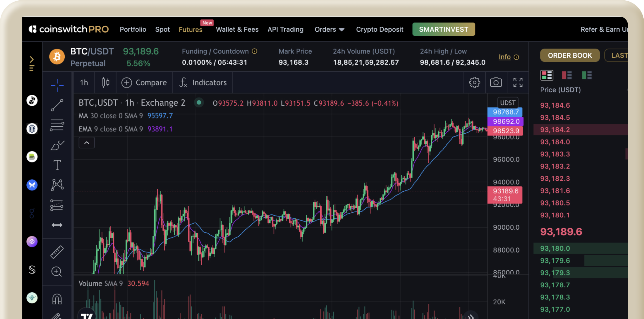This screenshot has height=319, width=644.
Task: Open the Info link for BTC/USDT
Action: pos(505,57)
